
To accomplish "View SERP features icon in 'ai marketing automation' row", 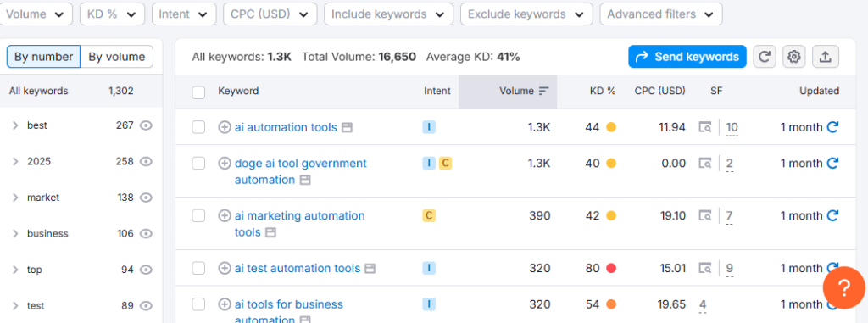I will coord(704,216).
